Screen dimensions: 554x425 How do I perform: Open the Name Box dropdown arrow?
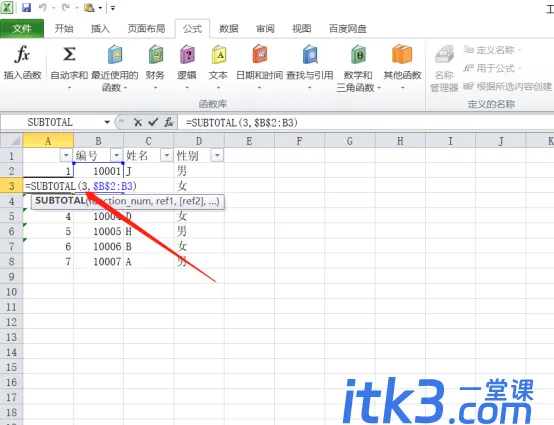(107, 122)
